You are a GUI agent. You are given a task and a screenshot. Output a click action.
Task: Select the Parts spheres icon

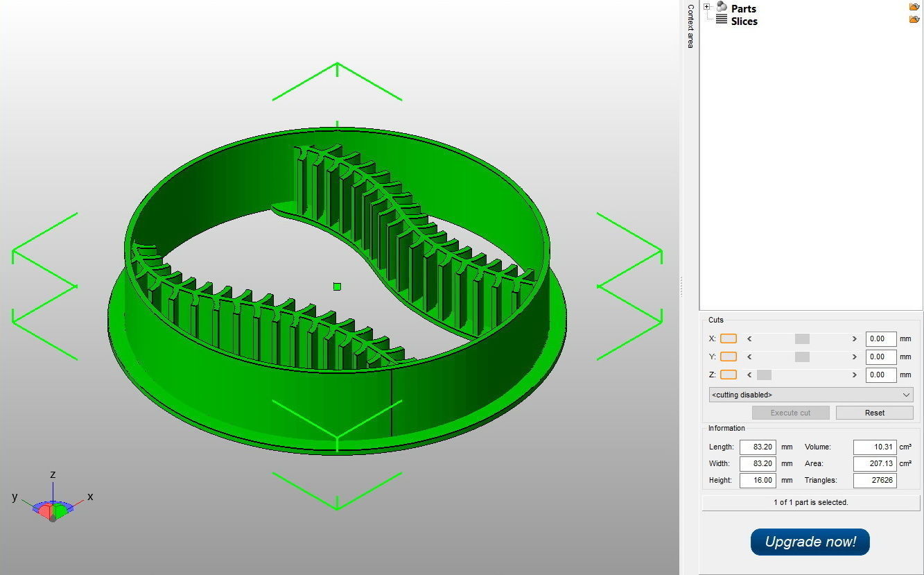pos(722,7)
